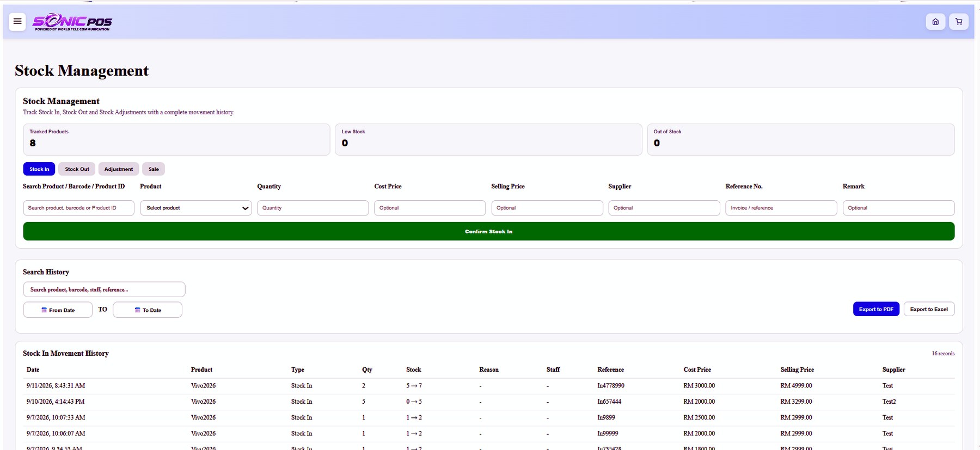Focus the Search History search box

click(104, 289)
